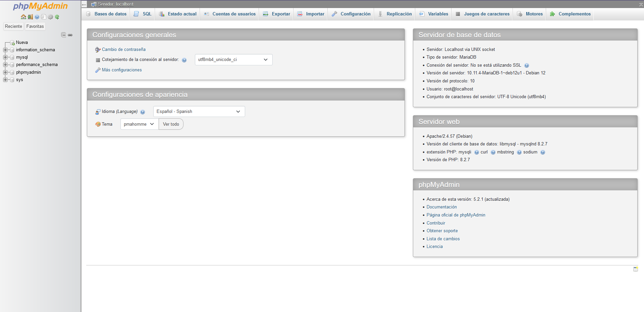Click the Ver todo themes button
This screenshot has height=312, width=644.
[171, 124]
